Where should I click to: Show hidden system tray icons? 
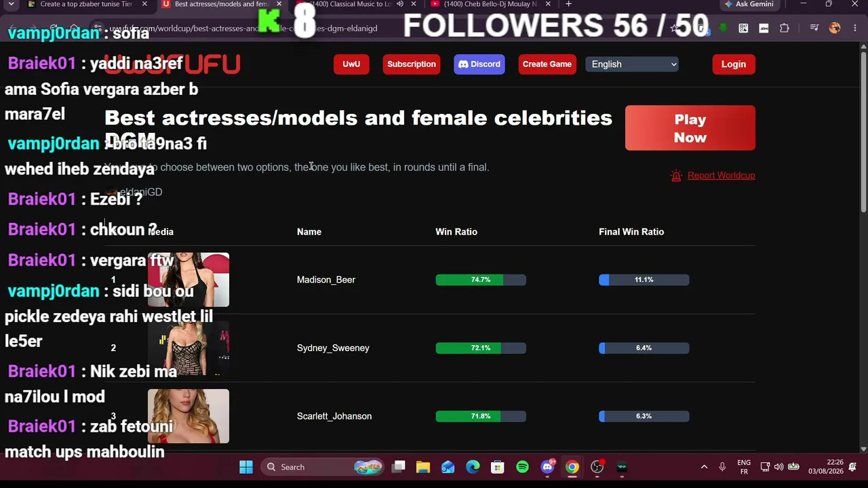coord(704,467)
